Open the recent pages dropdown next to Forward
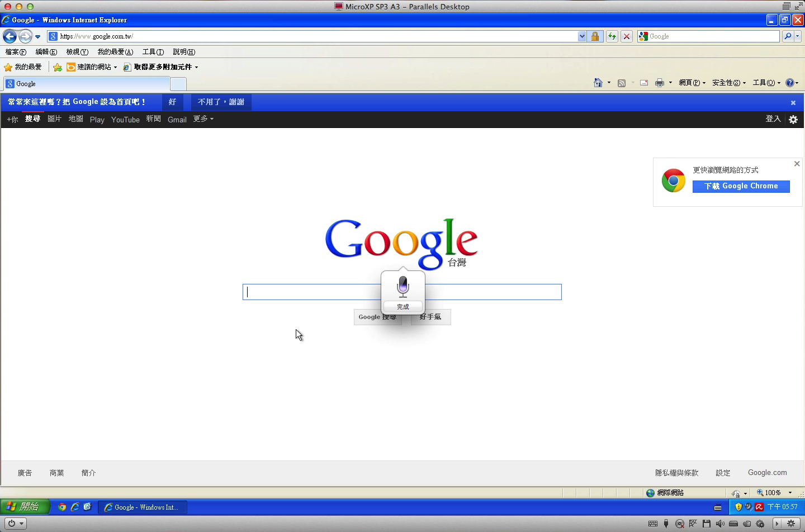 (37, 37)
